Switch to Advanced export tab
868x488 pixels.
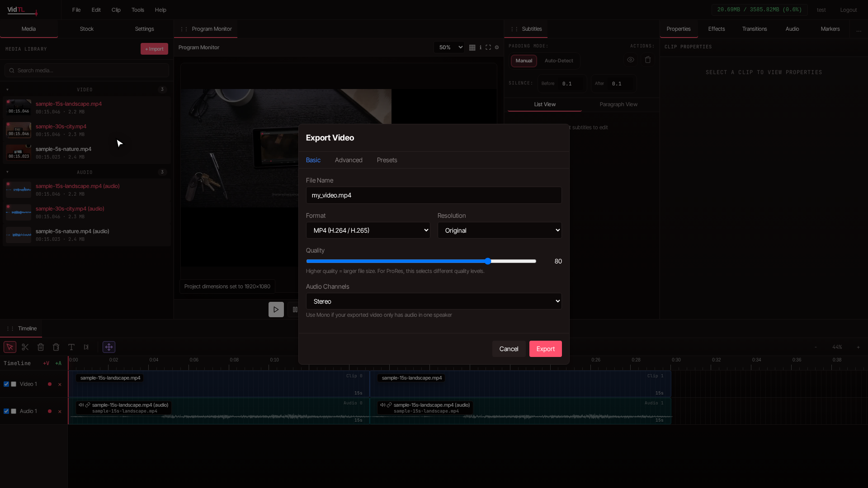coord(349,160)
